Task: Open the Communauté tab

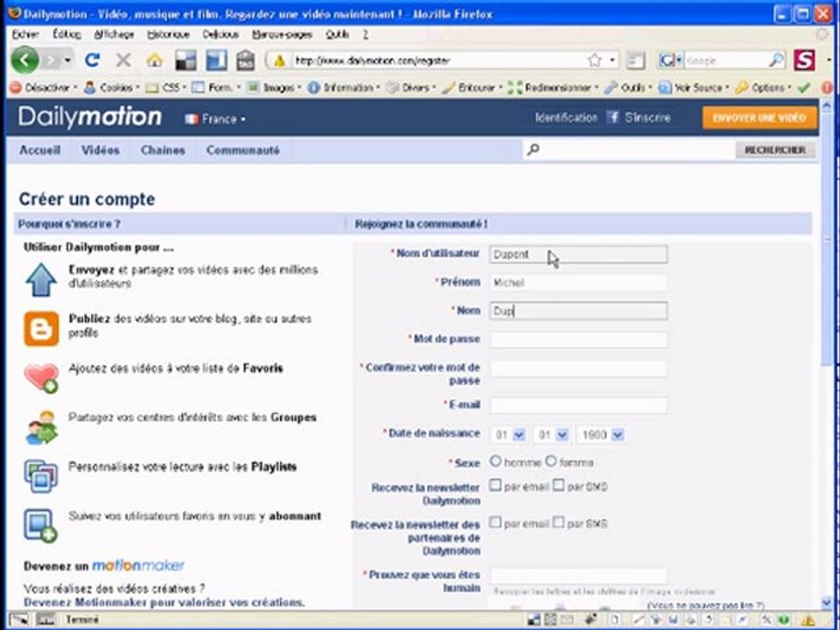Action: [242, 150]
